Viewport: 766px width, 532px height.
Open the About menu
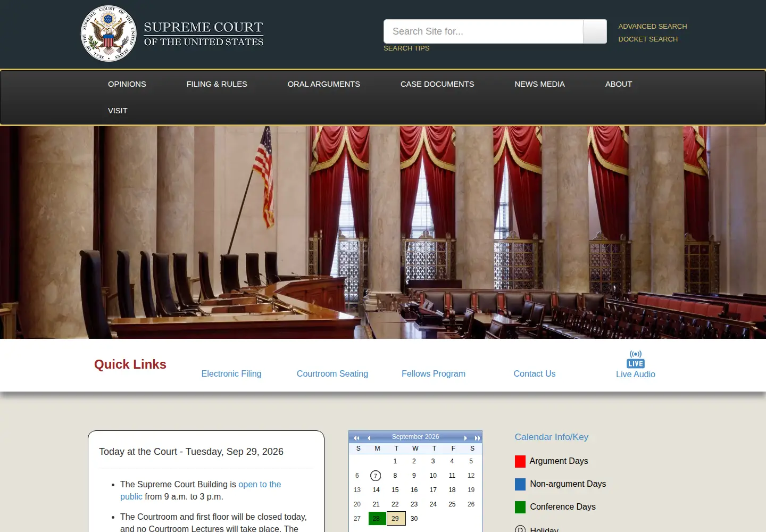pyautogui.click(x=618, y=84)
